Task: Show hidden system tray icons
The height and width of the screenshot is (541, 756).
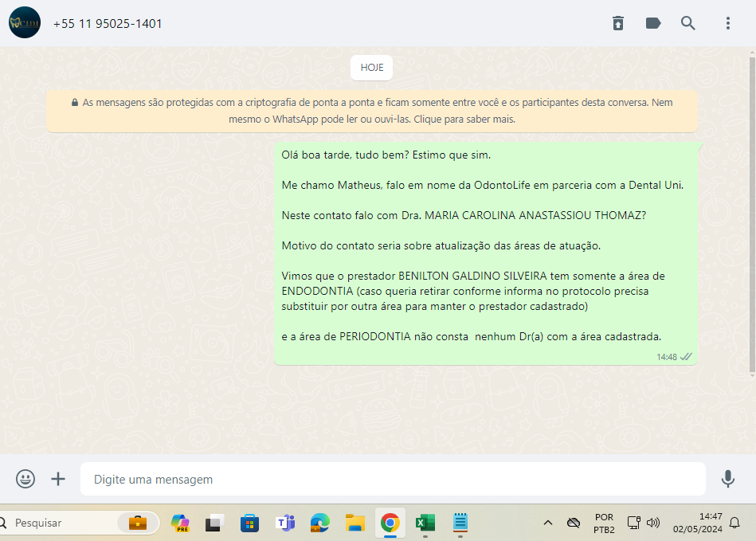Action: point(548,523)
